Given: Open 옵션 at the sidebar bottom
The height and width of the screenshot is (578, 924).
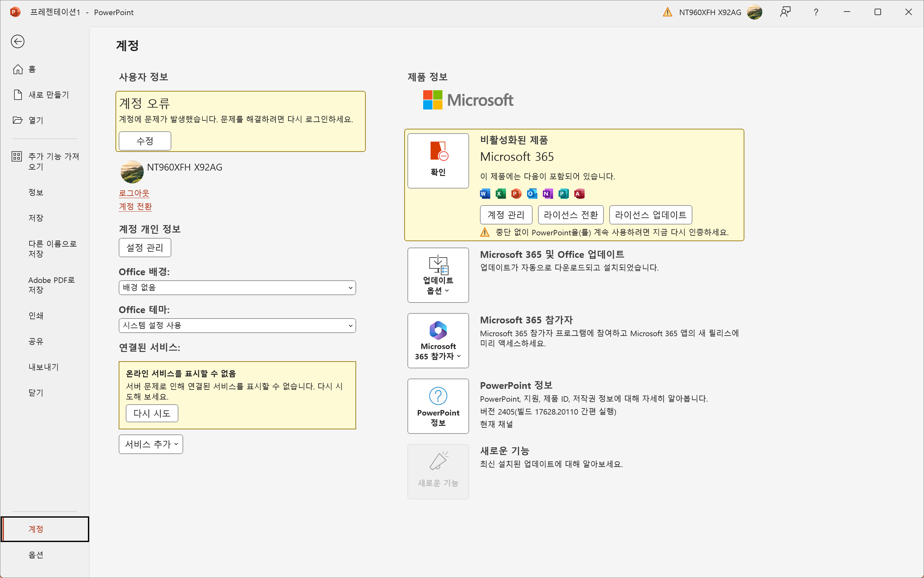Looking at the screenshot, I should 45,555.
